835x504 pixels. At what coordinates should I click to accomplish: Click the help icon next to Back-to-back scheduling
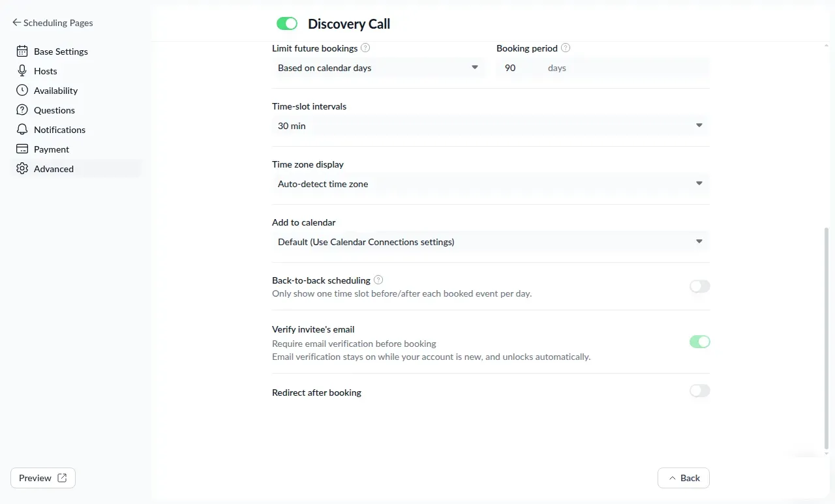coord(378,280)
